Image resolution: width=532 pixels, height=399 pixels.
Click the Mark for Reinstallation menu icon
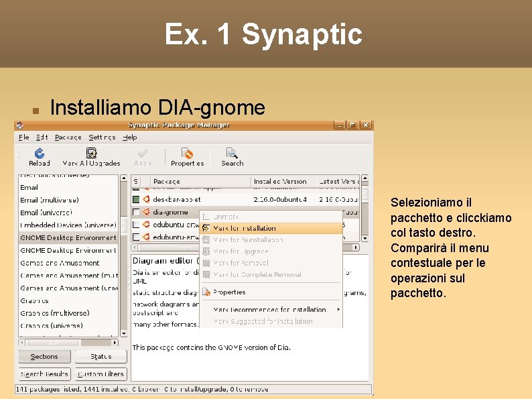(x=206, y=240)
